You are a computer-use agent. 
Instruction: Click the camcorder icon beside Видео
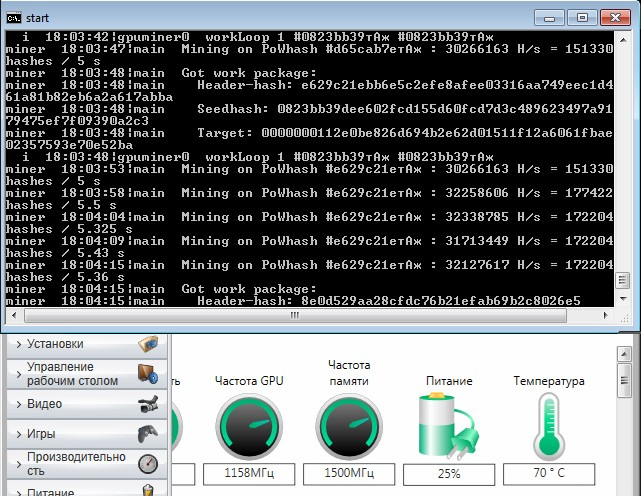point(147,404)
